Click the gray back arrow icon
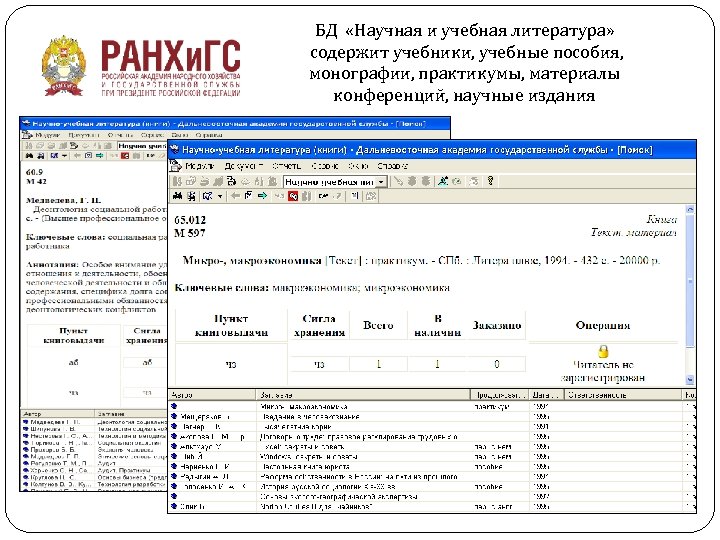This screenshot has width=720, height=540. tap(235, 196)
